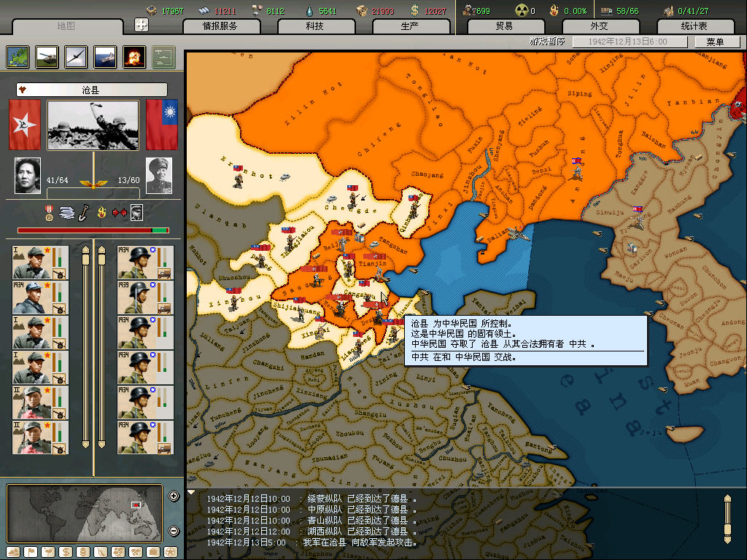Image resolution: width=747 pixels, height=560 pixels.
Task: Click the red converging arrows icon
Action: 119,213
